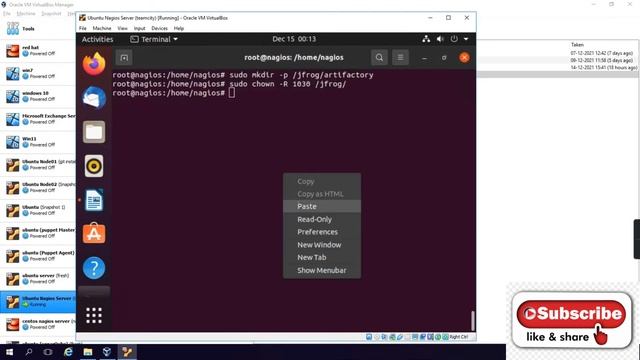The image size is (640, 360).
Task: Open Task View on taskbar
Action: [48, 352]
